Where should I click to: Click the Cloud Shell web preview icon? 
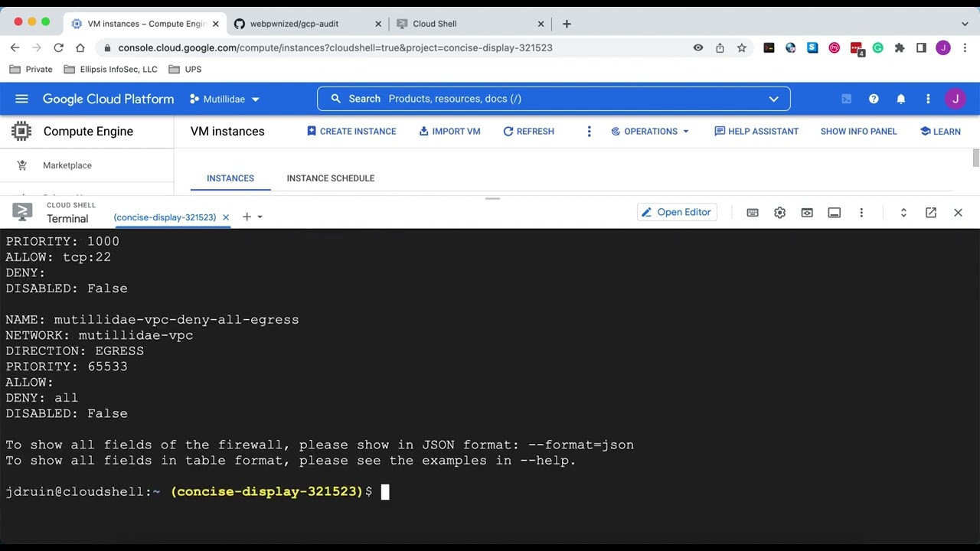pyautogui.click(x=807, y=213)
